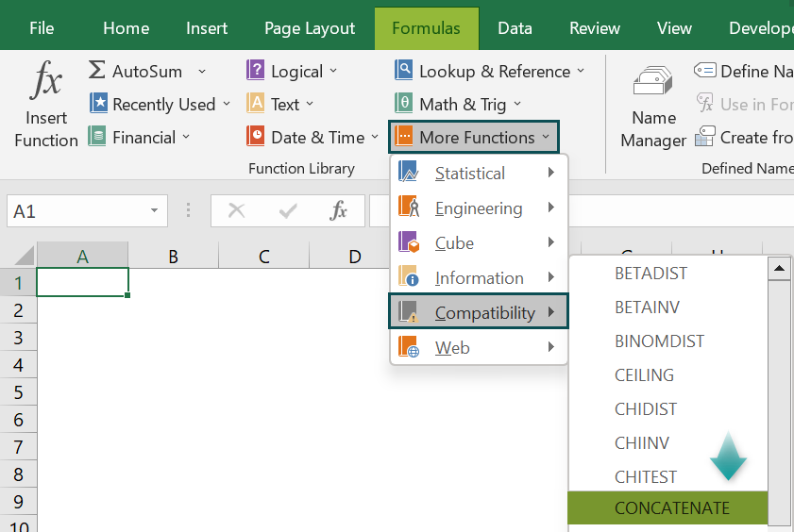
Task: Click the More Functions orange icon
Action: (403, 137)
